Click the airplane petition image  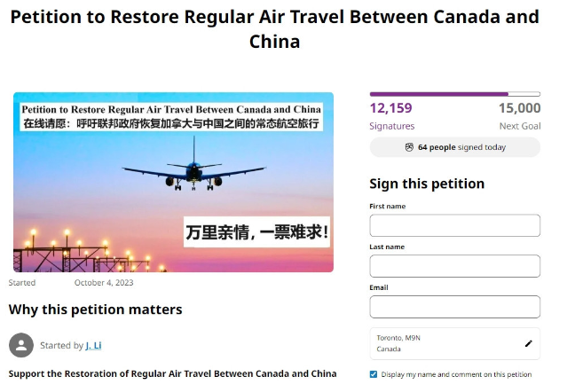coord(173,182)
